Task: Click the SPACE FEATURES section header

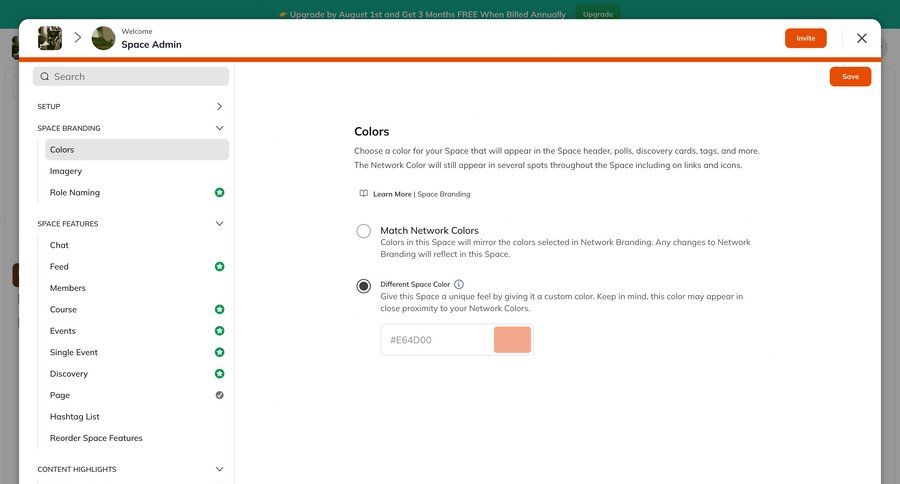Action: coord(68,223)
